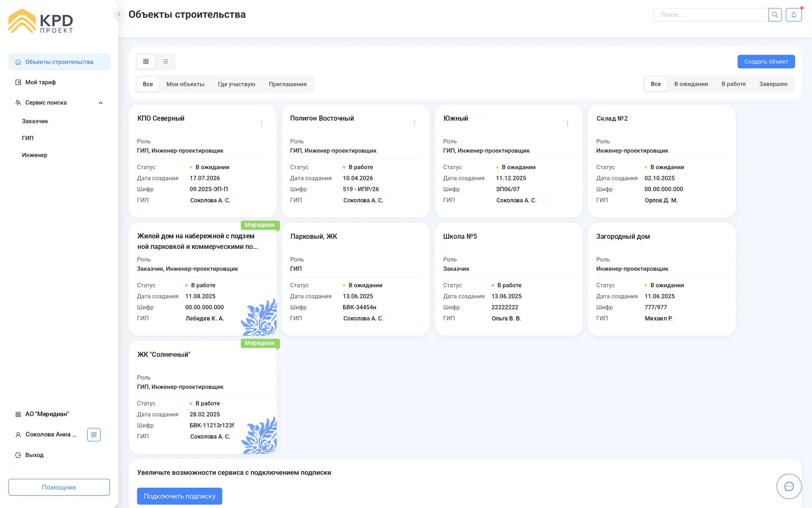Click Создать объект button
The width and height of the screenshot is (812, 508).
coord(766,61)
